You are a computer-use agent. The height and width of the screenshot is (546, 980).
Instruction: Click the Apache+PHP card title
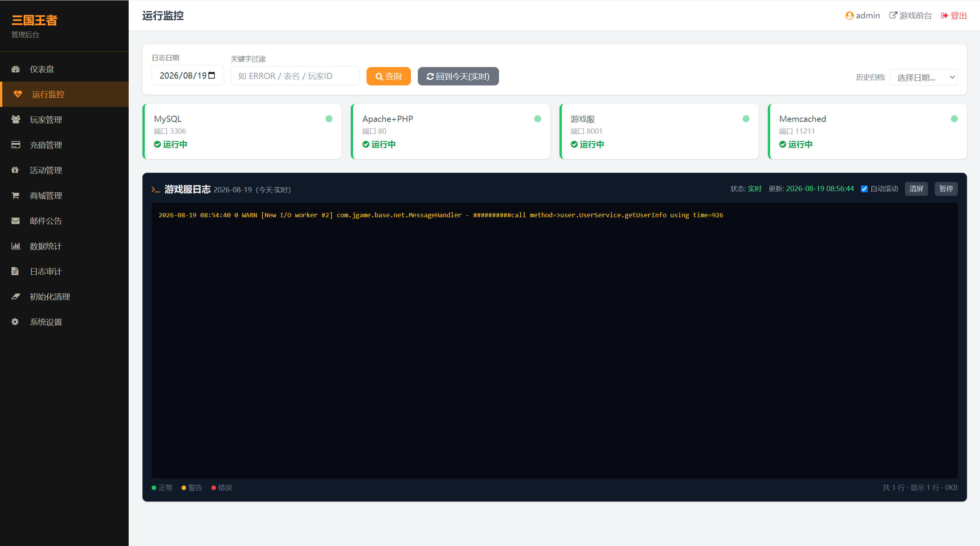tap(388, 119)
